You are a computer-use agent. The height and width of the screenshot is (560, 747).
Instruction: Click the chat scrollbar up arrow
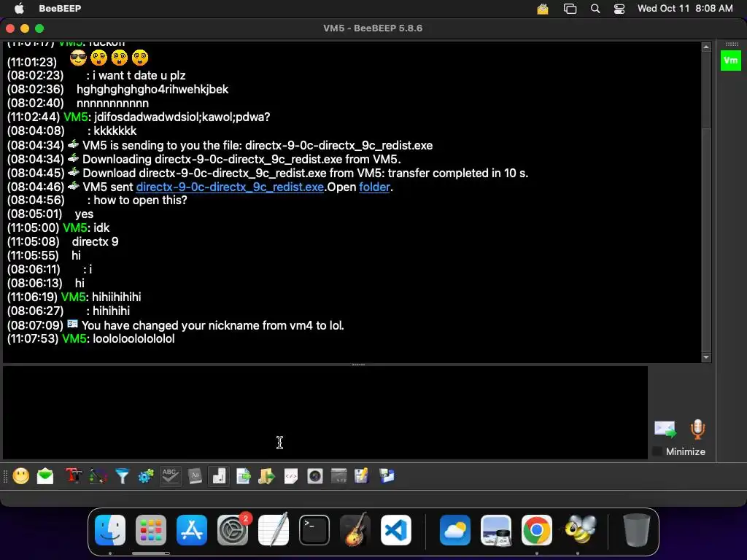tap(706, 47)
